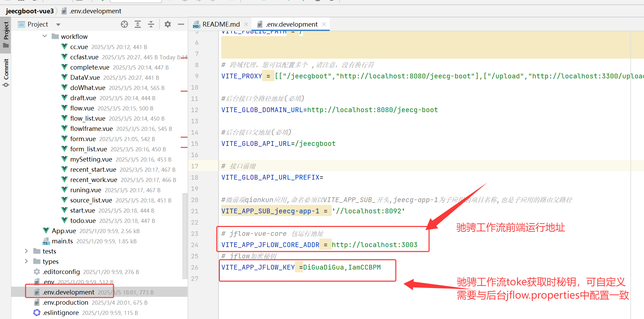Image resolution: width=644 pixels, height=319 pixels.
Task: Close the .env.development editor tab
Action: [x=324, y=24]
